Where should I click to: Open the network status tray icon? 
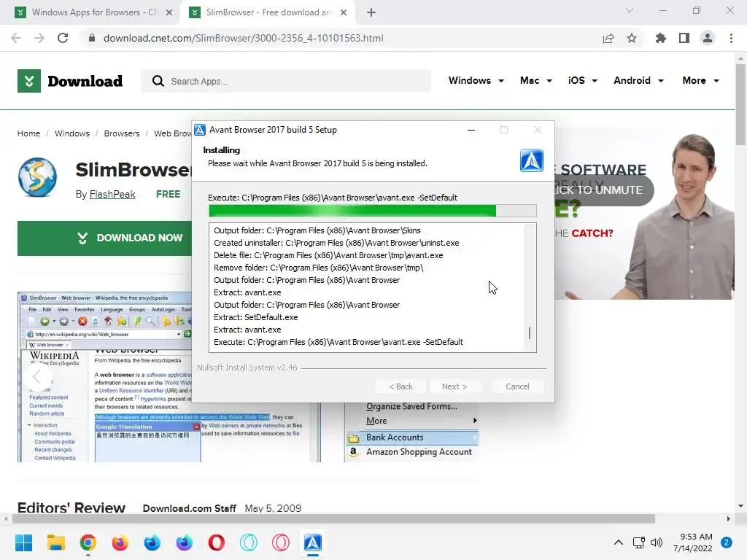point(639,542)
